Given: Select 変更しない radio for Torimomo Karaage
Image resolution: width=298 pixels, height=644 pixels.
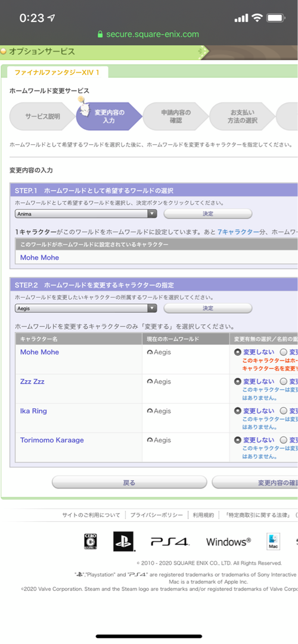Looking at the screenshot, I should pyautogui.click(x=238, y=440).
